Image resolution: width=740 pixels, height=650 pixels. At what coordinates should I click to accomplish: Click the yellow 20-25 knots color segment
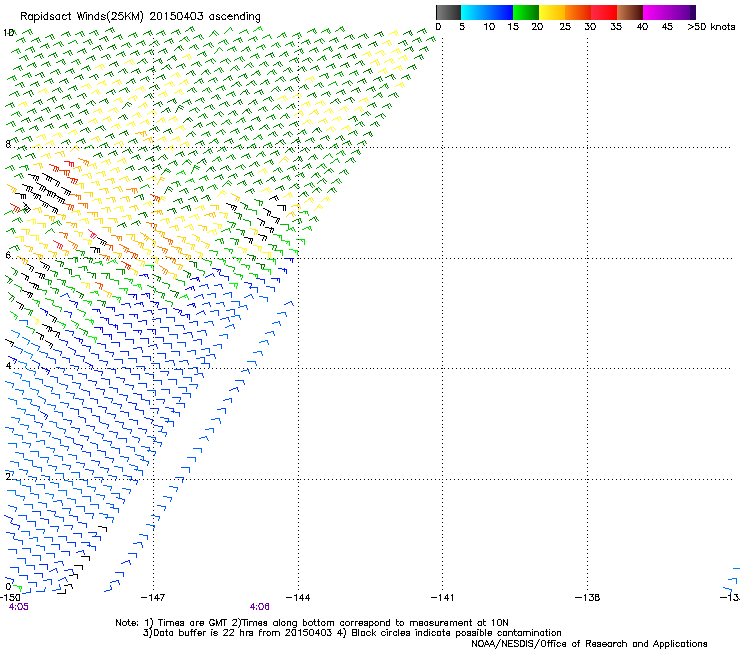click(552, 12)
